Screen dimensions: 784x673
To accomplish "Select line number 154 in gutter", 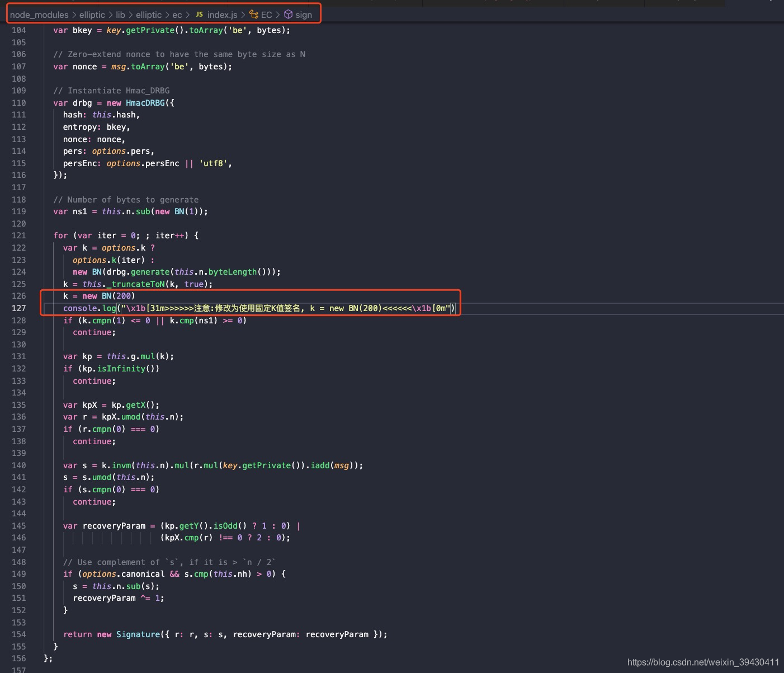I will 19,634.
